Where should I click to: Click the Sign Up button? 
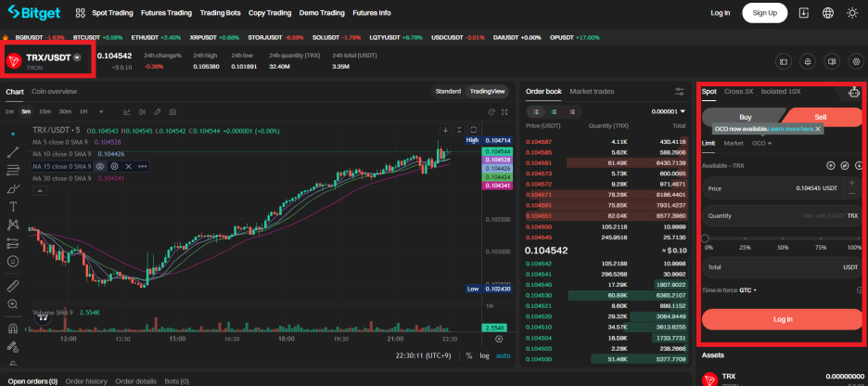coord(764,13)
